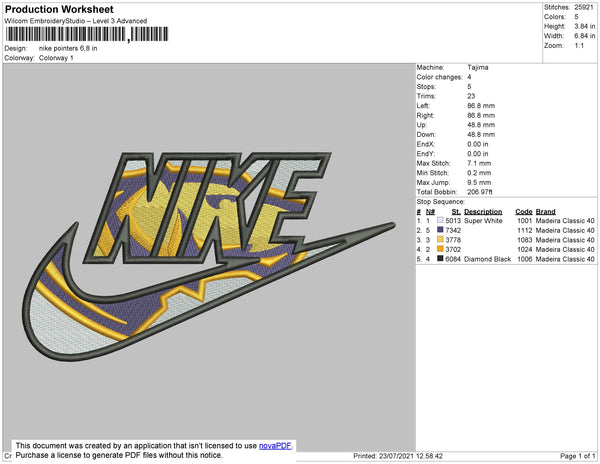Click the Colors value 5
Image resolution: width=600 pixels, height=464 pixels.
click(576, 17)
